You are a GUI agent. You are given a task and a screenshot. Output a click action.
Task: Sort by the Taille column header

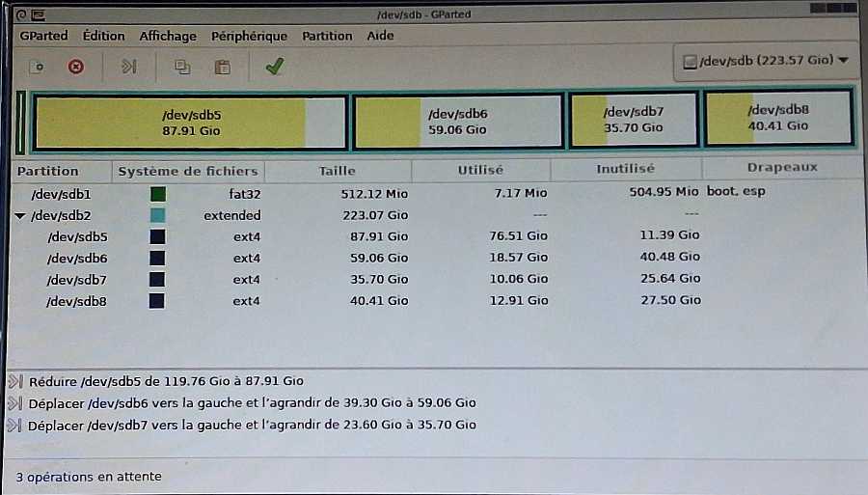[x=337, y=171]
